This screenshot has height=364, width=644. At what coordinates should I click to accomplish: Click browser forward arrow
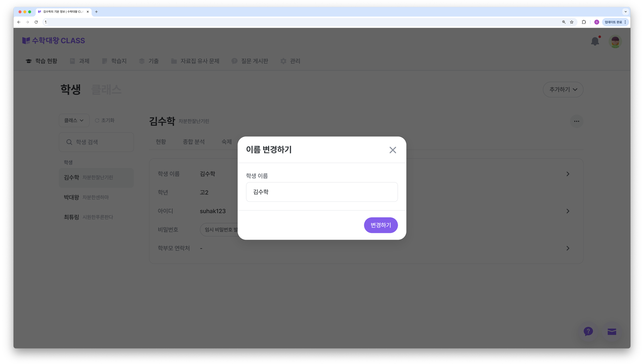pos(27,22)
